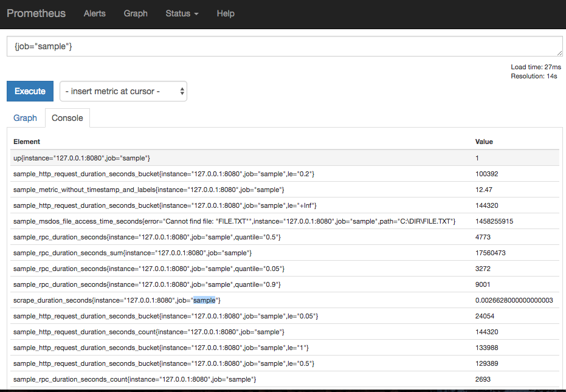Viewport: 566px width, 392px height.
Task: Select the Console tab
Action: click(67, 118)
